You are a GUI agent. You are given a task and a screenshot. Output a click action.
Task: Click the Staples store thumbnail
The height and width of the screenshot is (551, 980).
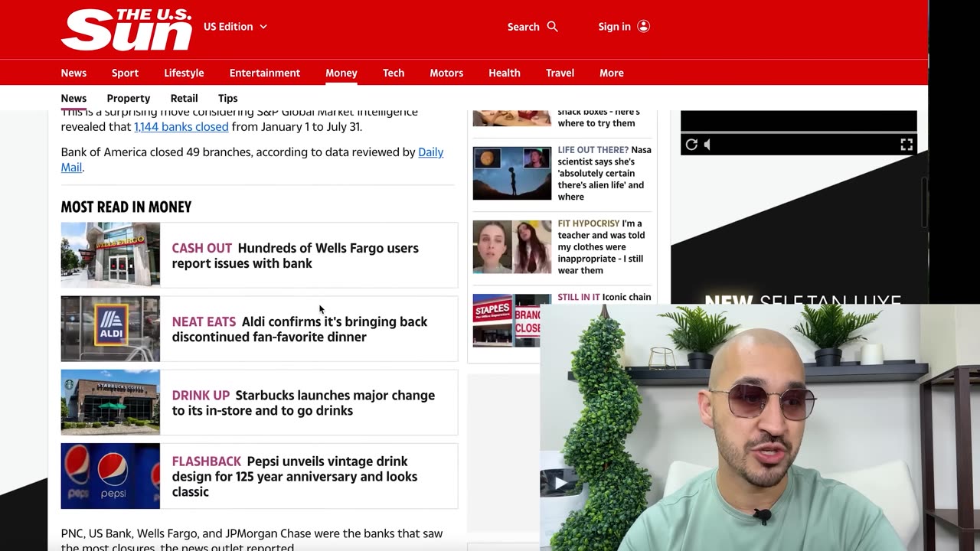point(507,320)
